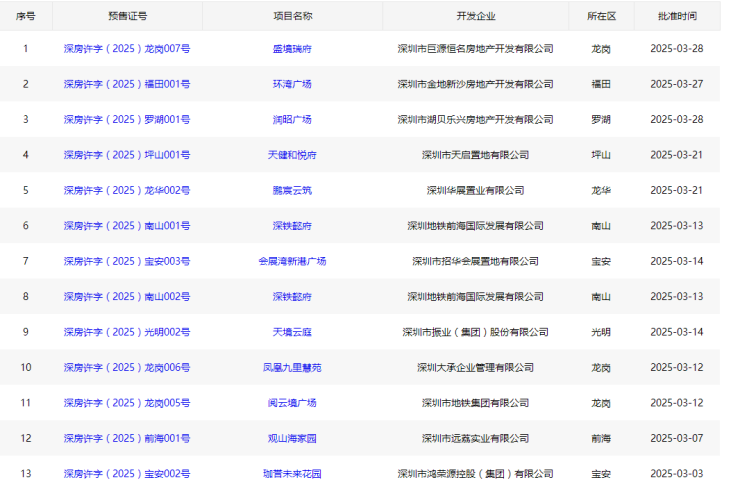Open the 会展湾新港广场 project link
The height and width of the screenshot is (489, 740).
[292, 261]
